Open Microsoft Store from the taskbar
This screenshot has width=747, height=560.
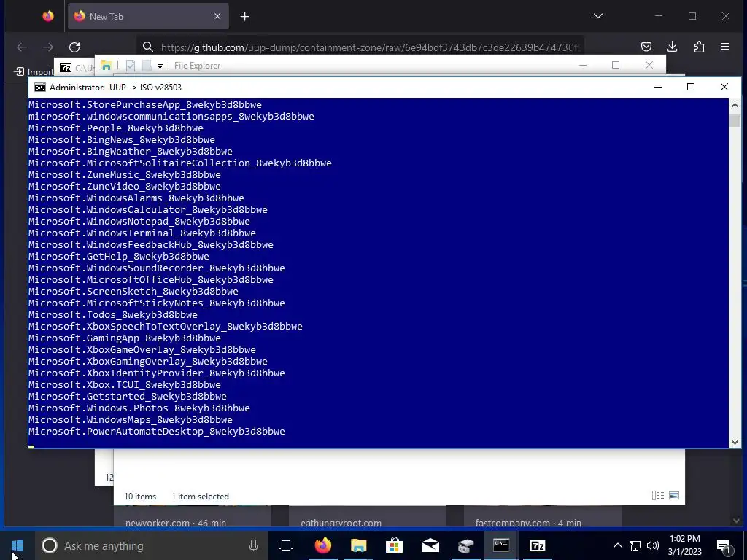click(x=395, y=545)
